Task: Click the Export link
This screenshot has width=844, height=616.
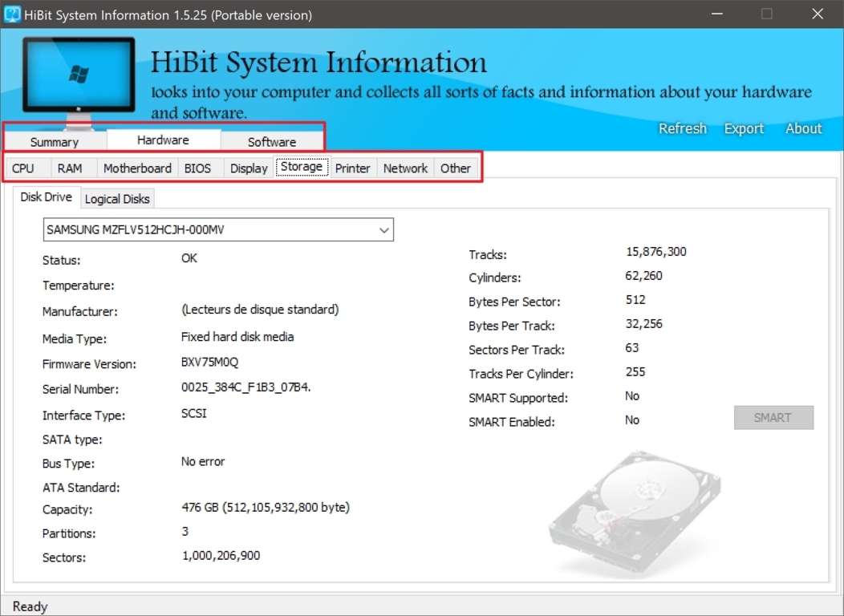Action: tap(744, 128)
